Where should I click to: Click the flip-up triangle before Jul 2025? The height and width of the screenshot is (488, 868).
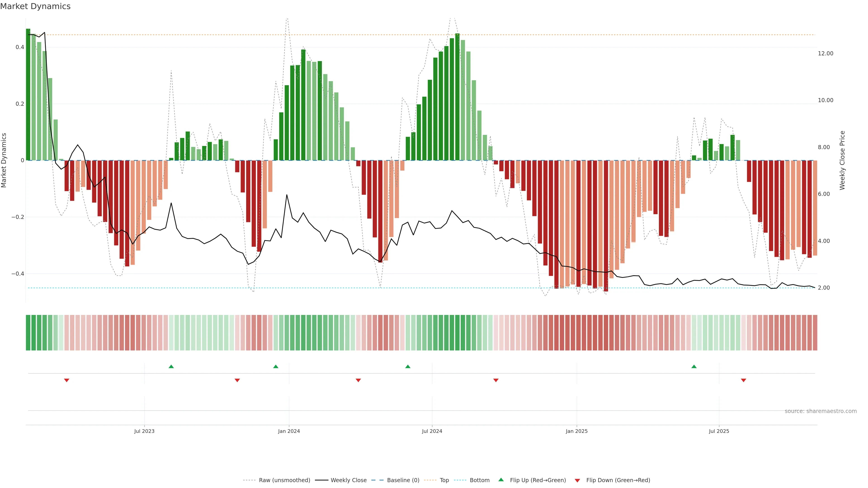pyautogui.click(x=694, y=366)
